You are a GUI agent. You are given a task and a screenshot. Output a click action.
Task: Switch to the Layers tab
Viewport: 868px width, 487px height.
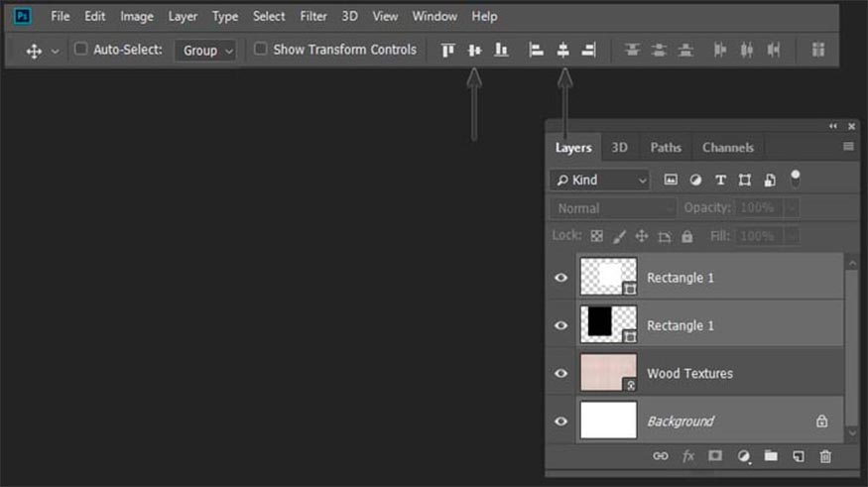coord(573,148)
